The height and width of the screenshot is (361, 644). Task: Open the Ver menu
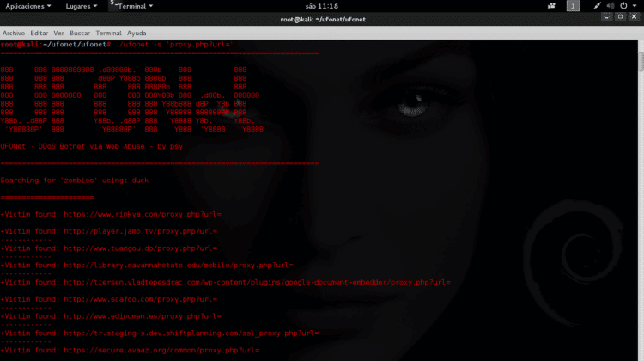tap(58, 33)
